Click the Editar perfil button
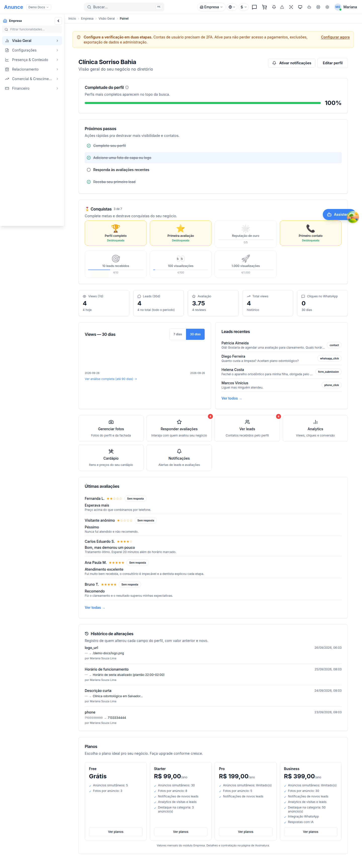The height and width of the screenshot is (868, 362). click(332, 63)
